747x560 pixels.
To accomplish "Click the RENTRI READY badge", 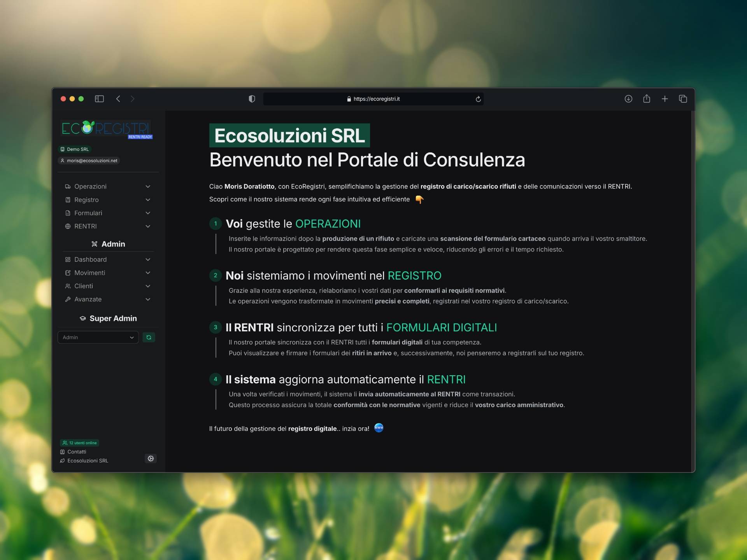I will point(140,137).
